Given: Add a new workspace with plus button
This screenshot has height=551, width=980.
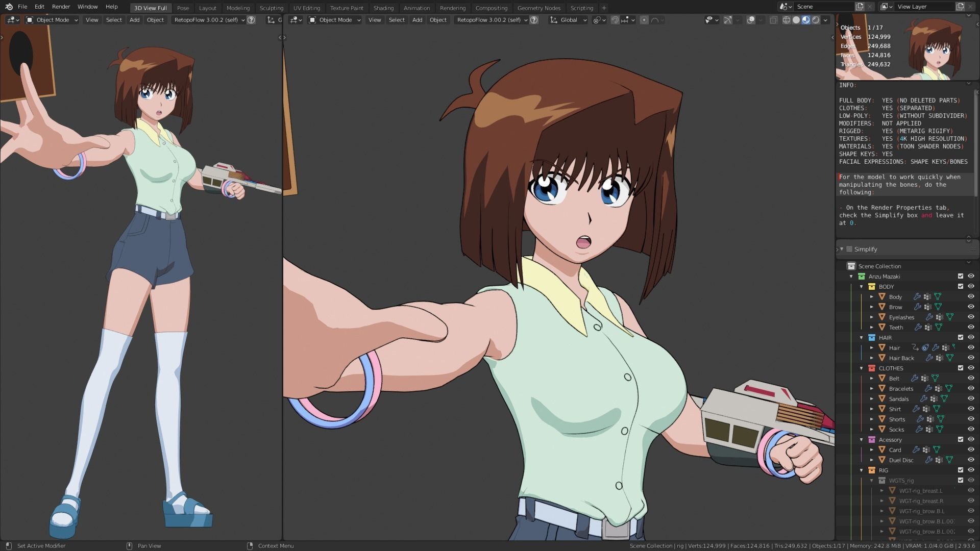Looking at the screenshot, I should (604, 8).
